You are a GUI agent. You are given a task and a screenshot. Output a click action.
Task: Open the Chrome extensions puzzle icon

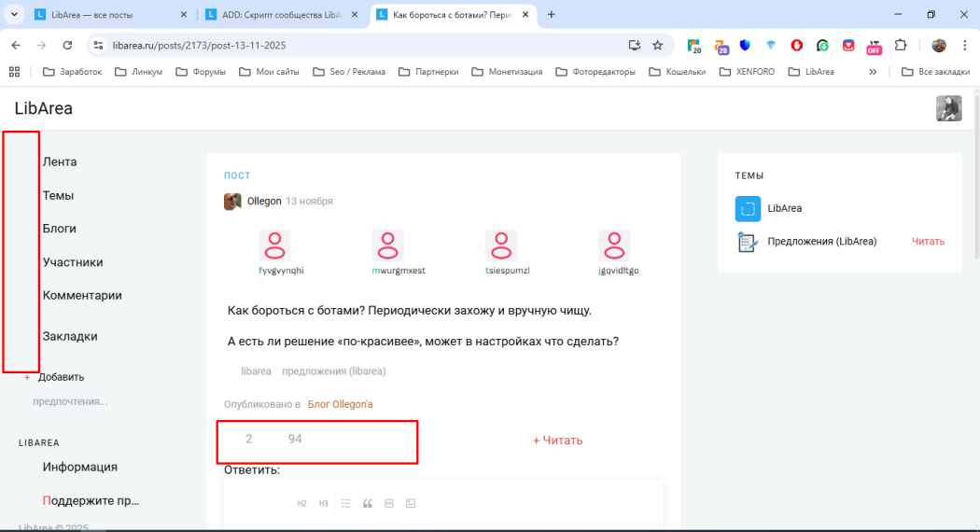(901, 45)
